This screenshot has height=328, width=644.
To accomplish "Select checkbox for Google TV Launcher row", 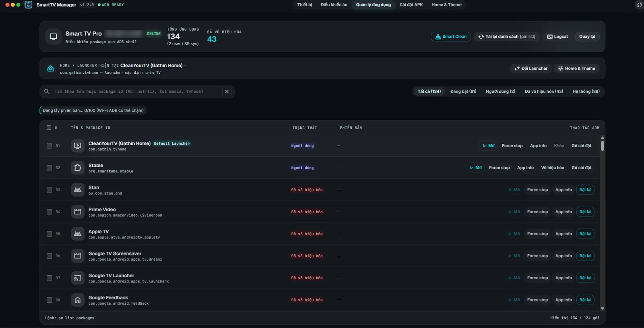I will (x=49, y=278).
